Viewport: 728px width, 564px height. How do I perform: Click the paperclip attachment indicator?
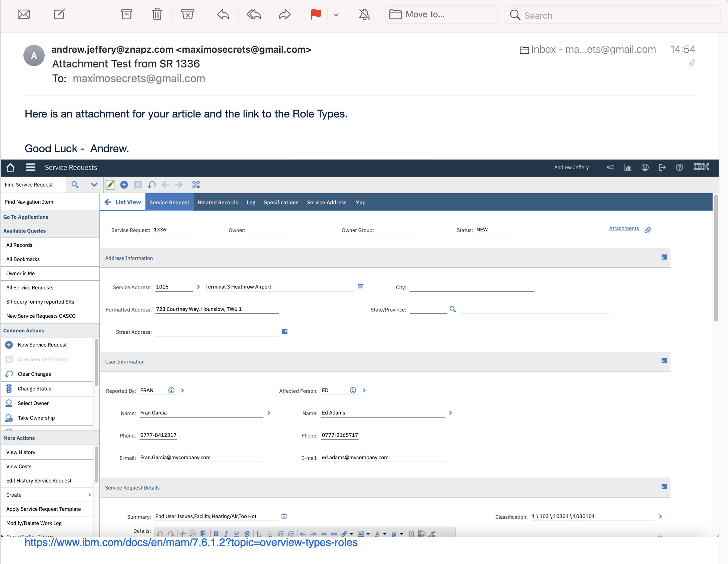pyautogui.click(x=692, y=63)
